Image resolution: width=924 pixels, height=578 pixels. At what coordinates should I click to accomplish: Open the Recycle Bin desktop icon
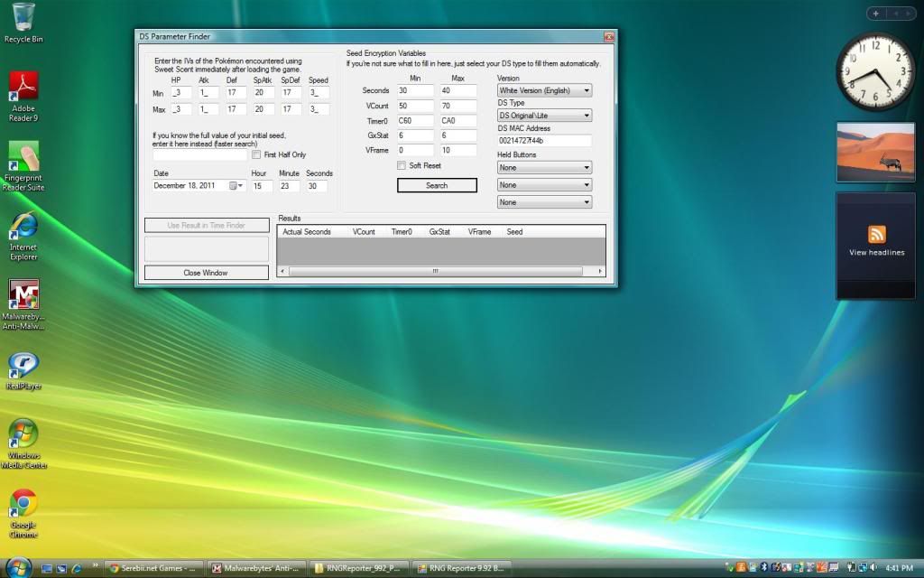(x=23, y=23)
